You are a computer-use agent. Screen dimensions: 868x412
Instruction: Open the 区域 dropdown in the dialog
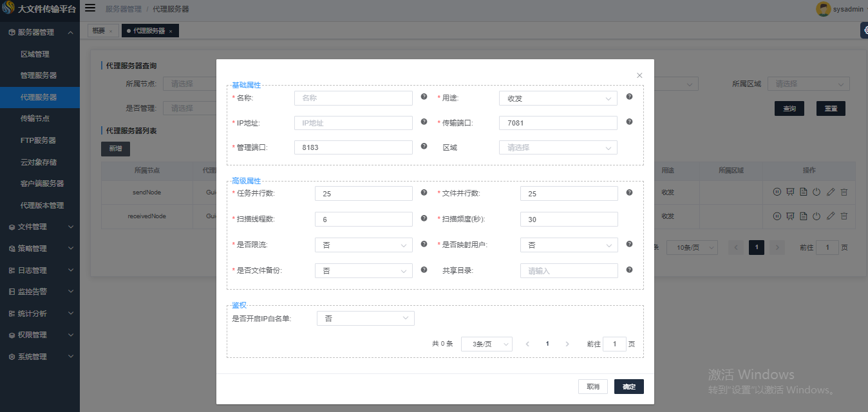tap(558, 147)
